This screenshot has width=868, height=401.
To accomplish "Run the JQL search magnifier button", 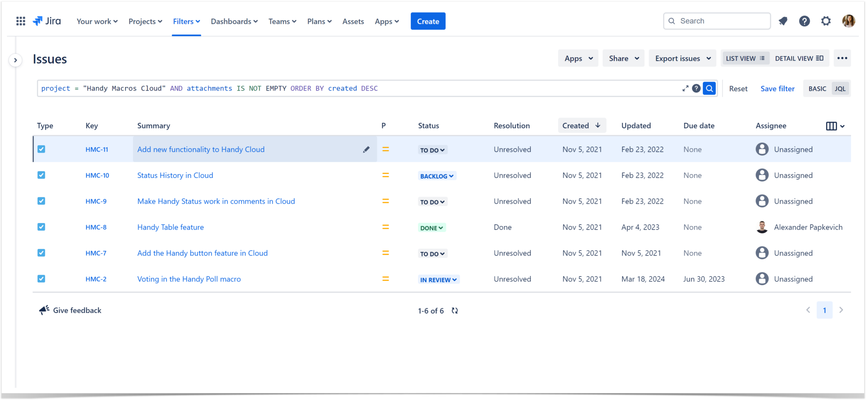I will click(x=709, y=88).
